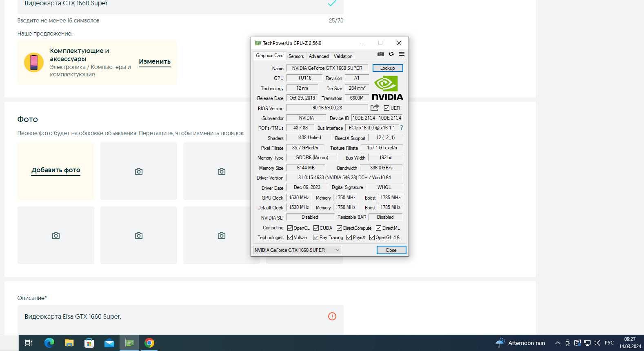
Task: Click the Lookup button
Action: [387, 68]
